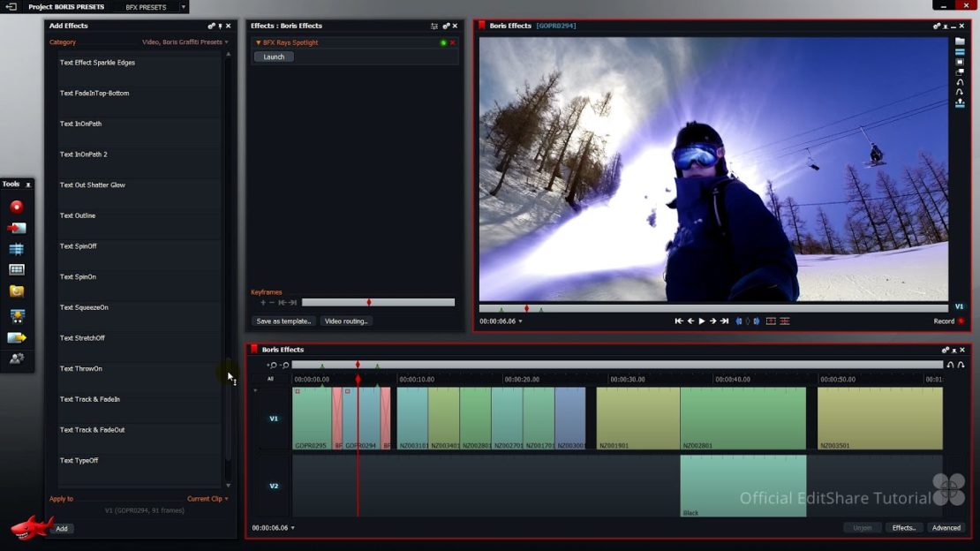Open the Current Clip dropdown under Apply to

click(x=207, y=498)
